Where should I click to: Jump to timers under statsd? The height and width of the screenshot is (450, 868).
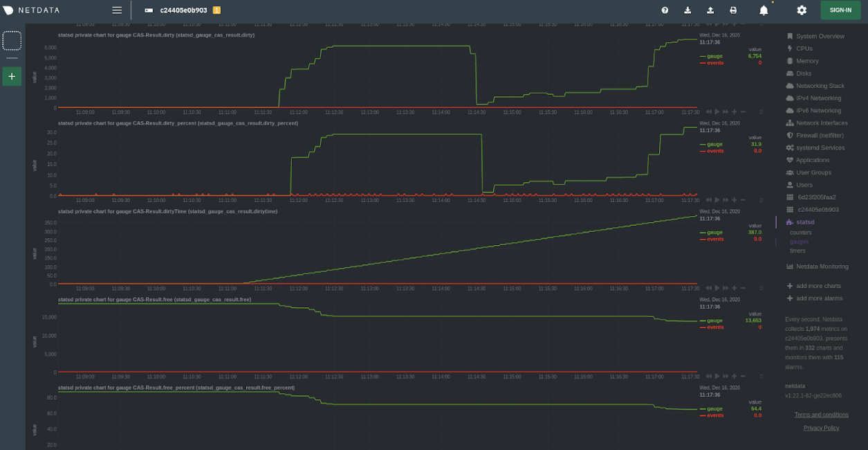click(x=798, y=251)
